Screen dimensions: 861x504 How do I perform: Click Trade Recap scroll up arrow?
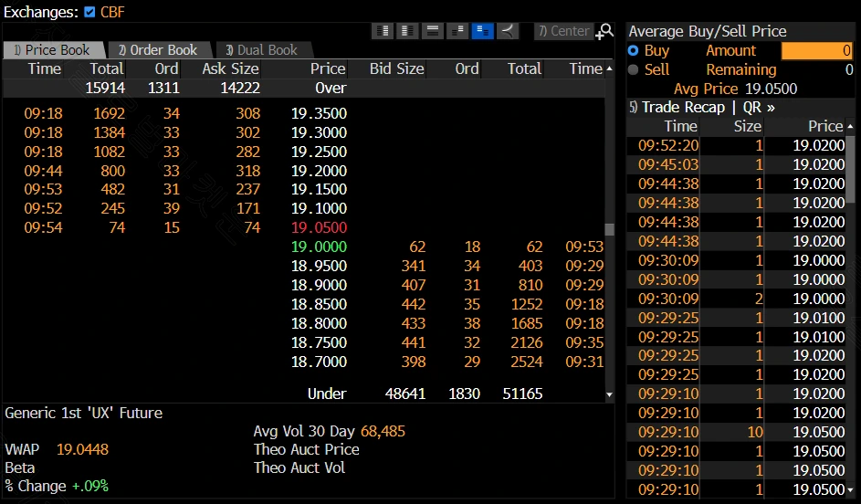850,126
